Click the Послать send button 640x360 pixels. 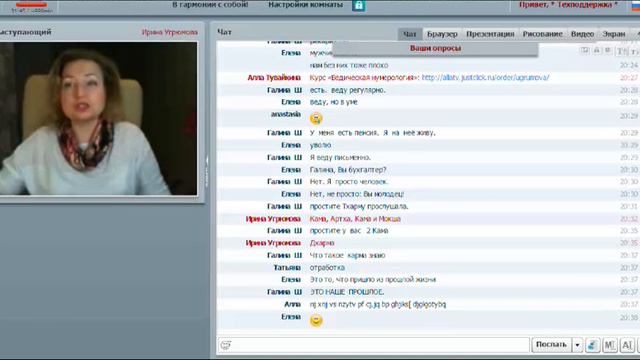(x=551, y=345)
